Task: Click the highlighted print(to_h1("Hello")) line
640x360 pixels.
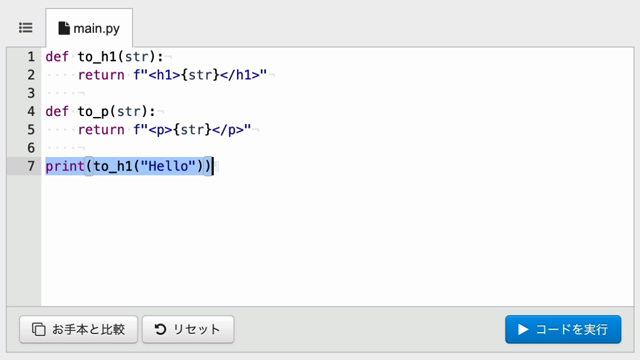Action: coord(129,166)
